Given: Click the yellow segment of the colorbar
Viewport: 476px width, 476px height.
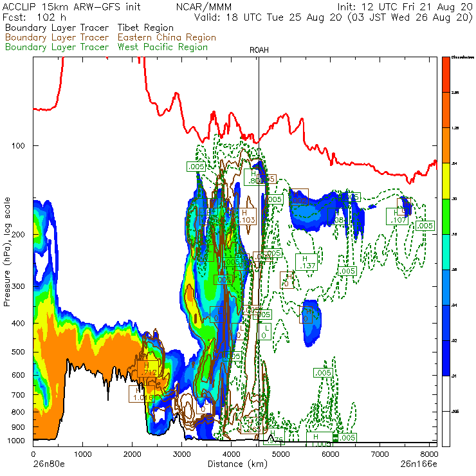Looking at the screenshot, I should [446, 181].
